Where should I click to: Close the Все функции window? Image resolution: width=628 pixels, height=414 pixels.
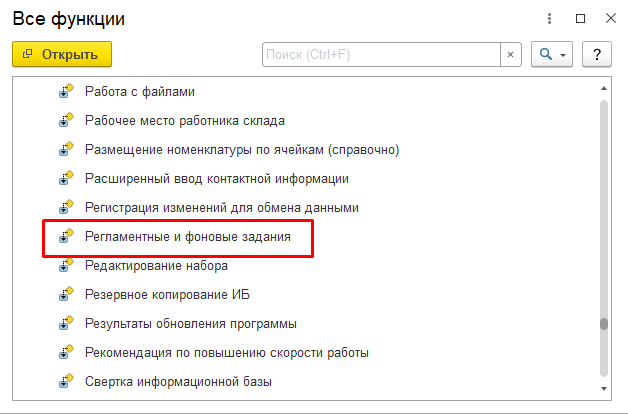611,18
